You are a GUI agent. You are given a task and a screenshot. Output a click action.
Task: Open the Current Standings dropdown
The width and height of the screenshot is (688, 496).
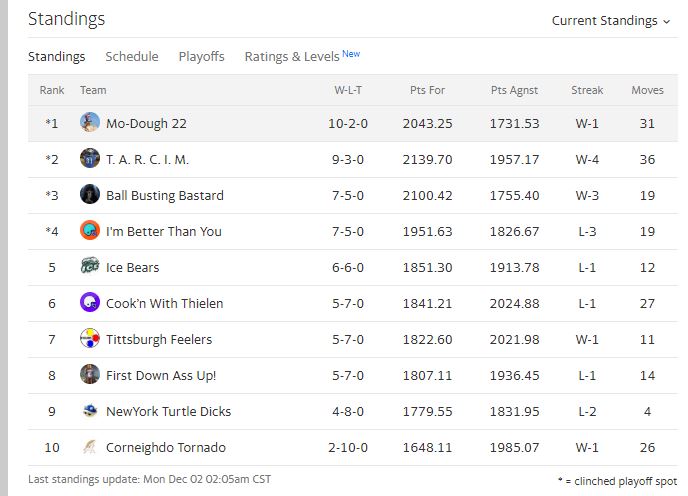tap(611, 21)
